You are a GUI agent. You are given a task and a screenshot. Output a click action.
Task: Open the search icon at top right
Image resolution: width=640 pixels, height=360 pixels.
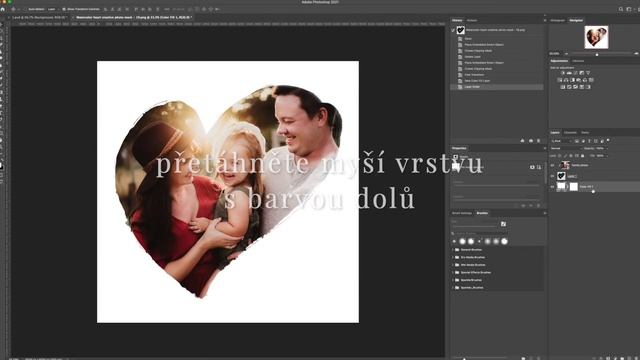(x=621, y=9)
